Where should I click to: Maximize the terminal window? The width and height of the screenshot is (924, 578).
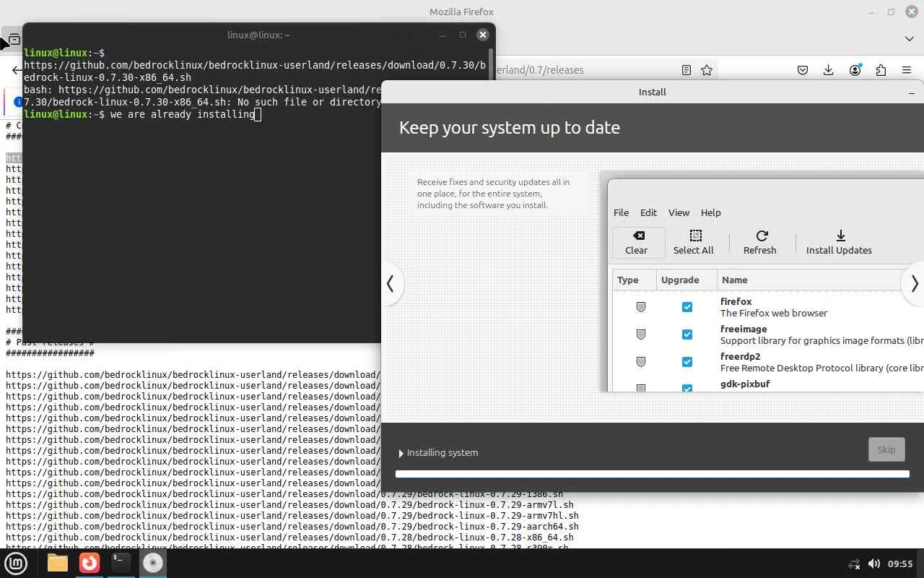click(x=463, y=35)
